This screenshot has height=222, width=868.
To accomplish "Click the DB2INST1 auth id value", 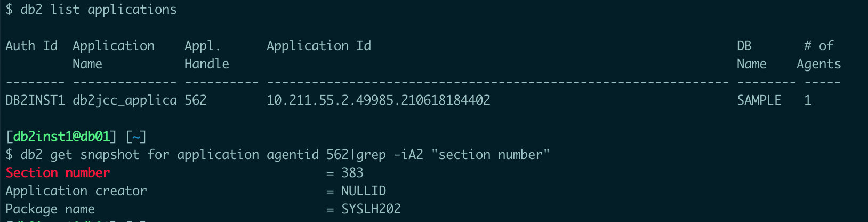I will point(35,100).
